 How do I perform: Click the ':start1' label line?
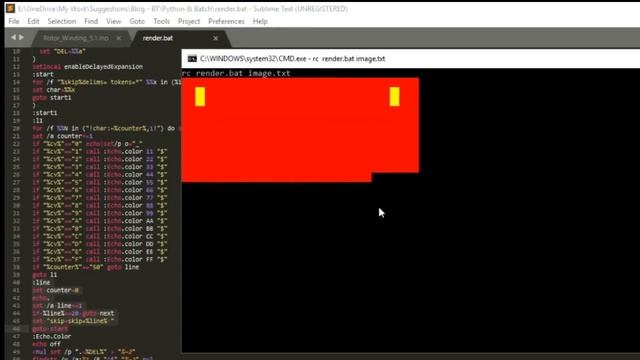44,113
